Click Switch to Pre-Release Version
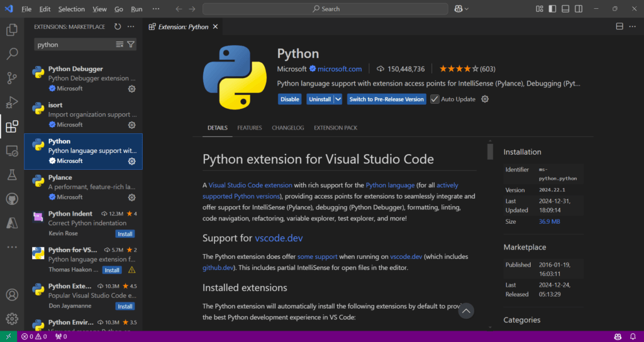The width and height of the screenshot is (644, 342). pos(387,99)
